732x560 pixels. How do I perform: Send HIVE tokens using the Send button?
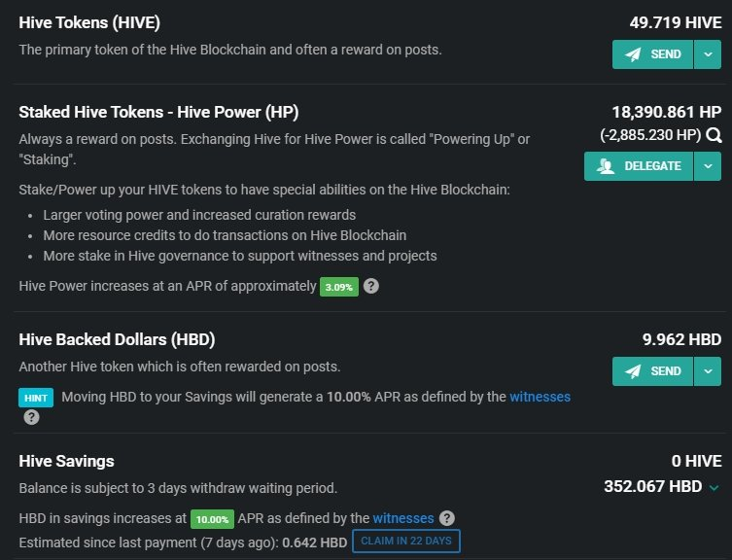click(x=652, y=54)
